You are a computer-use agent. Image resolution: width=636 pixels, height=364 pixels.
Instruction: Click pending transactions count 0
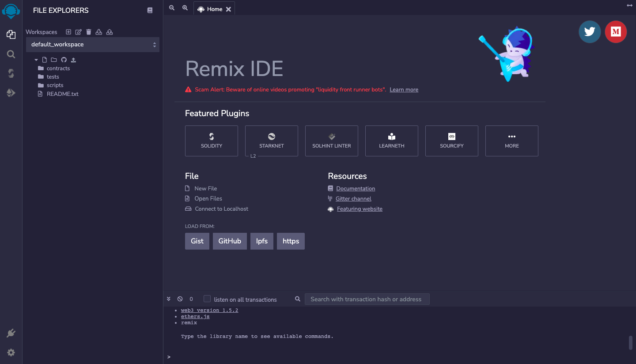pyautogui.click(x=191, y=299)
